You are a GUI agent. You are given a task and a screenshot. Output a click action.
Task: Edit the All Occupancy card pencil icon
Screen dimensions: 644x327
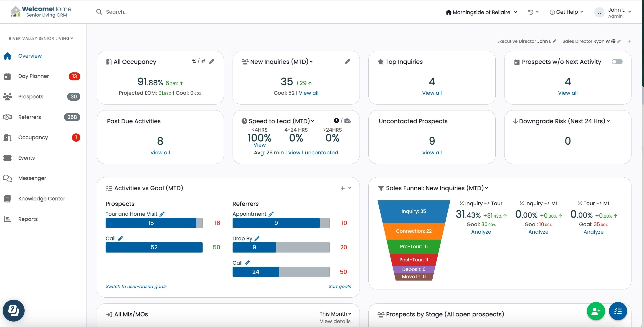coord(211,61)
